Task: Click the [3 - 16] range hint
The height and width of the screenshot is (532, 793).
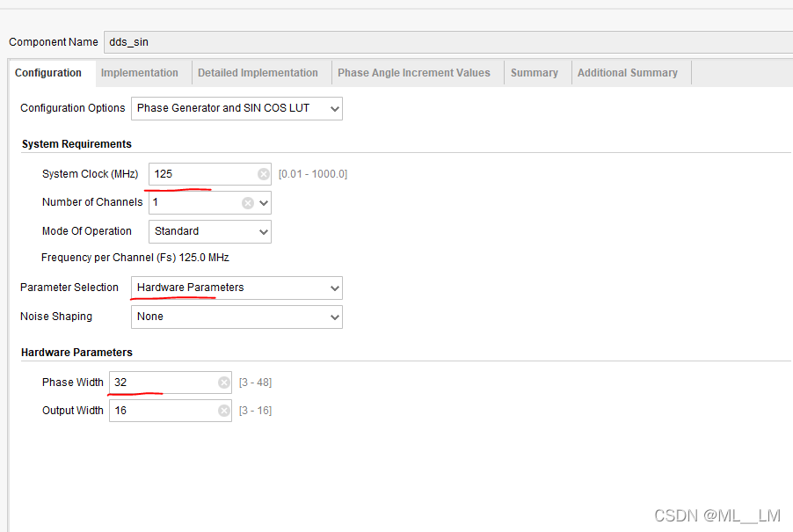Action: pos(256,411)
